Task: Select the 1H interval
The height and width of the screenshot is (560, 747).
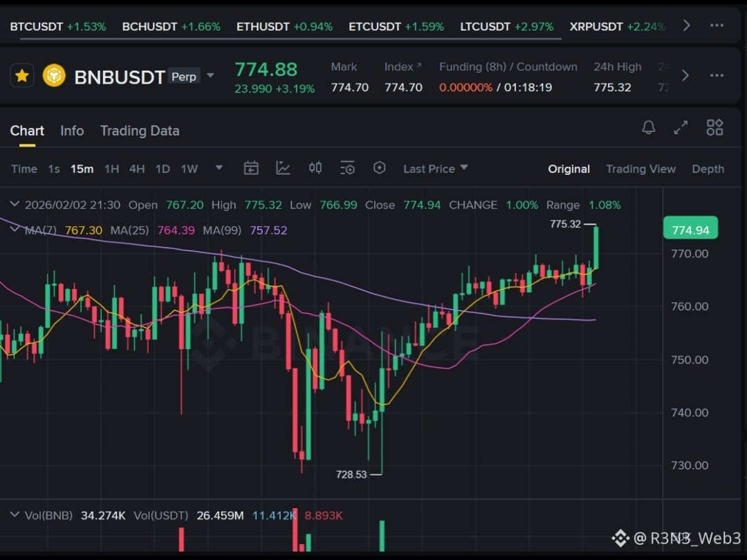Action: (x=111, y=169)
